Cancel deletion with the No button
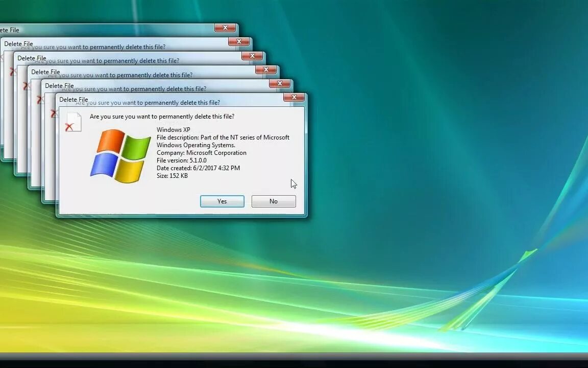Viewport: 588px width, 368px height. 274,201
